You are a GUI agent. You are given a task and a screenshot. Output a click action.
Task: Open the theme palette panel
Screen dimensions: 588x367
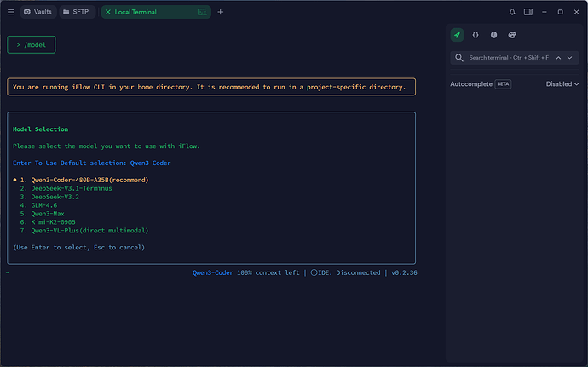[x=512, y=35]
